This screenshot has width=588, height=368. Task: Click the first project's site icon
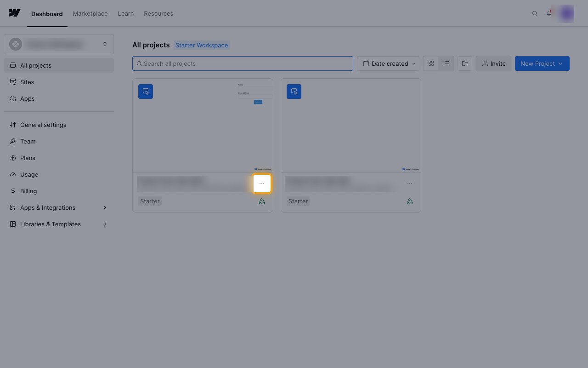pos(146,91)
